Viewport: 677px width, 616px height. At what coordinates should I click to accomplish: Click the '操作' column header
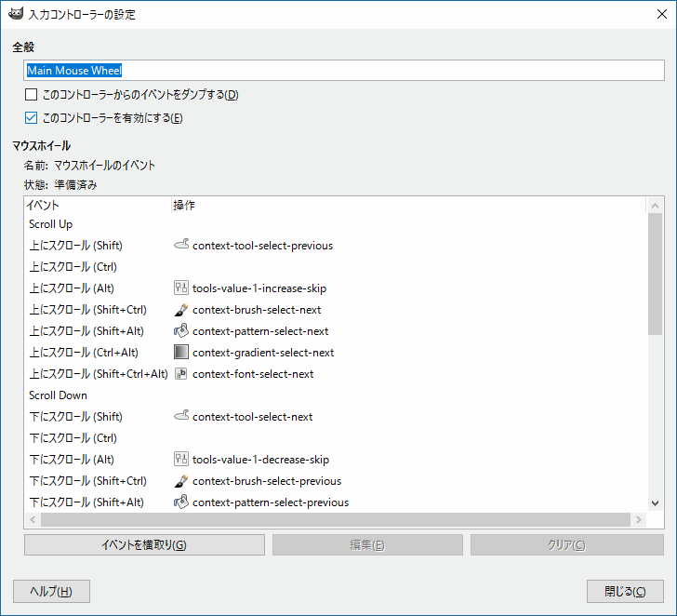coord(408,206)
